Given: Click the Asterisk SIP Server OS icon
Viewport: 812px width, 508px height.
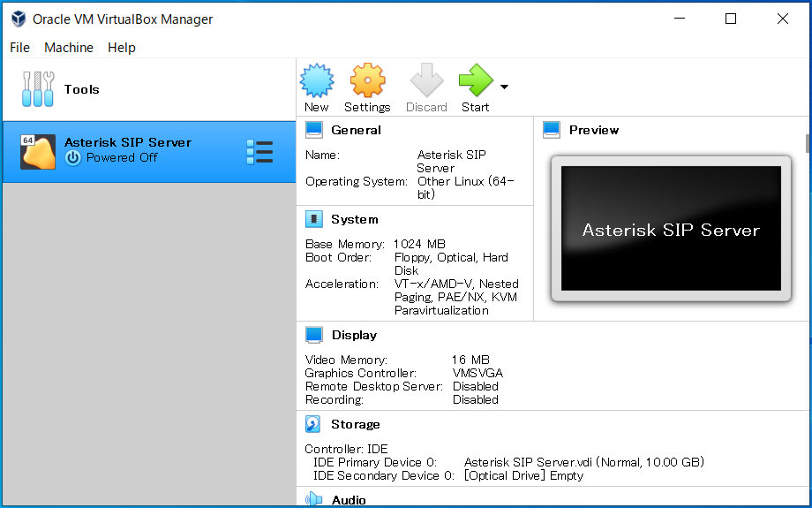Looking at the screenshot, I should click(x=38, y=152).
